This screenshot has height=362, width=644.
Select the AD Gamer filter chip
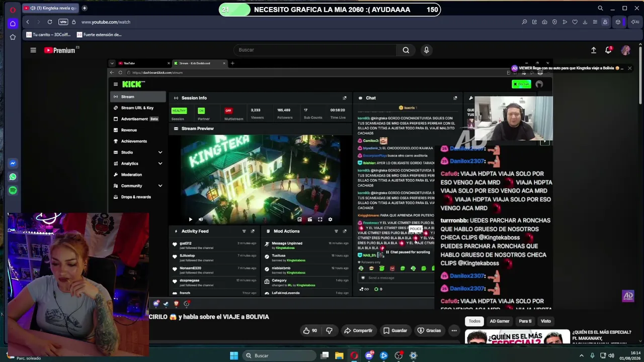tap(500, 321)
